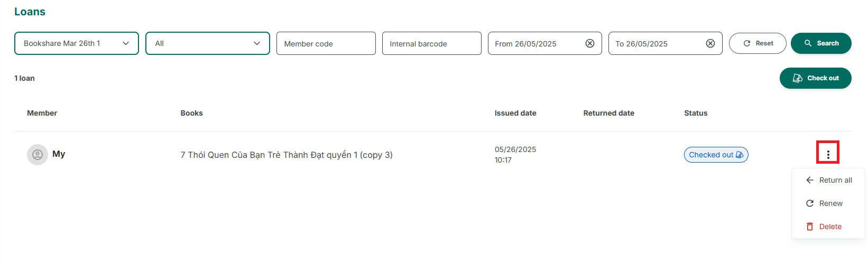Image resolution: width=868 pixels, height=264 pixels.
Task: Choose Renew in the actions menu
Action: (x=828, y=203)
